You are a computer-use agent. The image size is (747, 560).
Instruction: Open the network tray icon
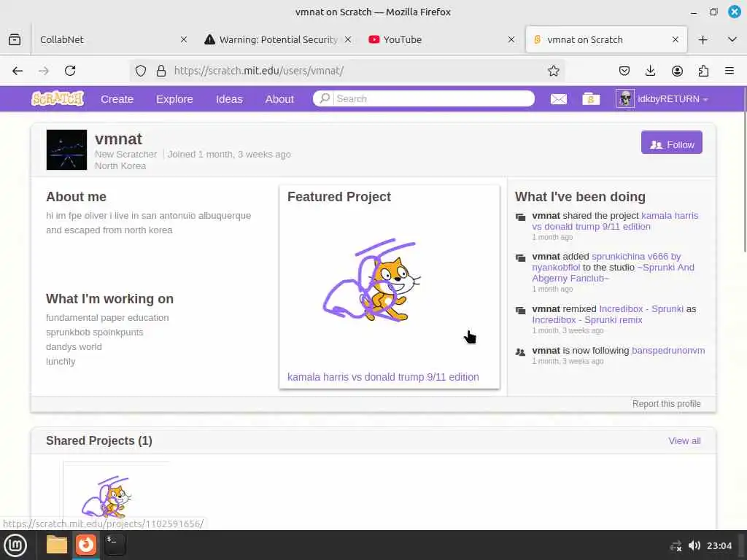(675, 545)
